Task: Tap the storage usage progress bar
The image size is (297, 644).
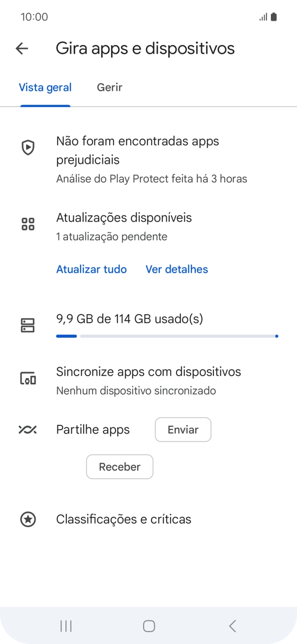Action: click(x=167, y=336)
